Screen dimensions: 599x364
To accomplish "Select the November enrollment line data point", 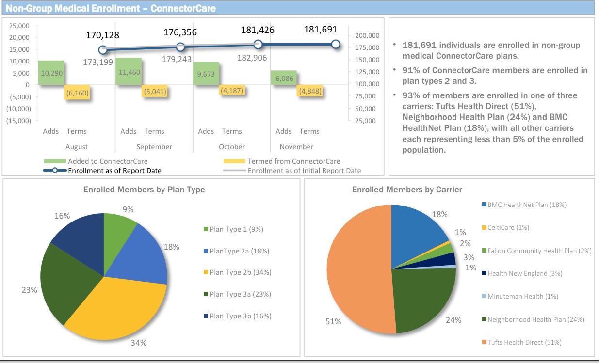I will point(336,45).
